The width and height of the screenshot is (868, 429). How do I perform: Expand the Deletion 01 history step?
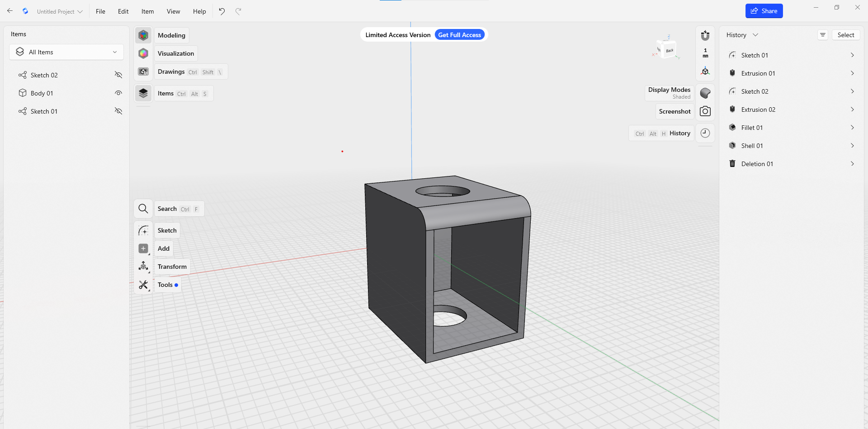tap(852, 163)
